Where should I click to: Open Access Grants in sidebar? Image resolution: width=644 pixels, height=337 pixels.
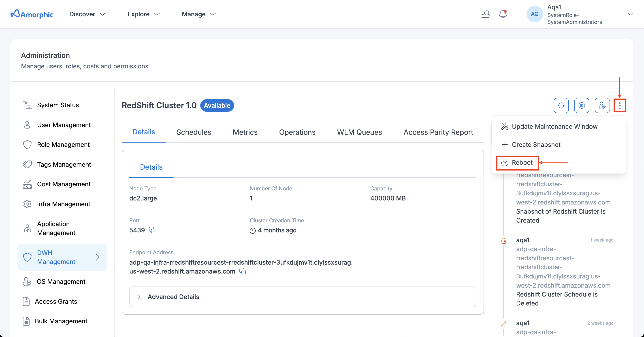56,301
